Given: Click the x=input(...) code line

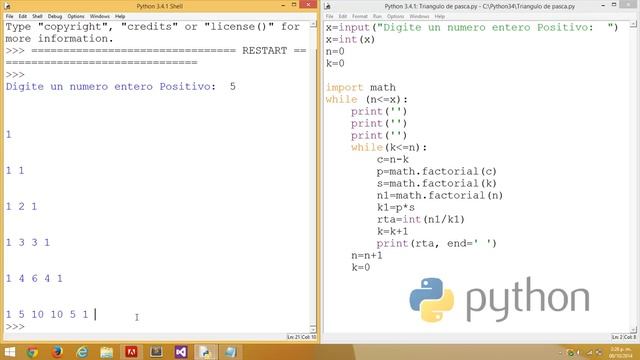Looking at the screenshot, I should coord(472,27).
